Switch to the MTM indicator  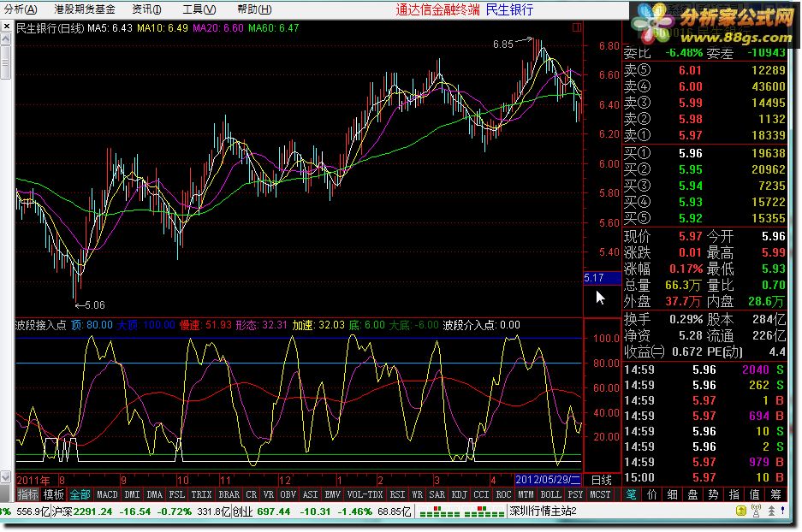(x=526, y=494)
